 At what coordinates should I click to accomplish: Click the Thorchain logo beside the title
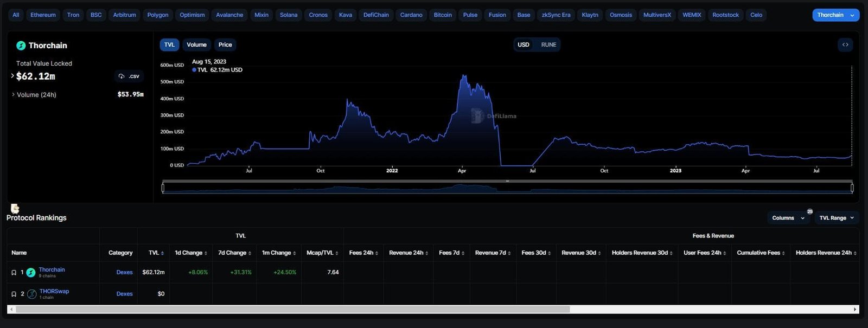21,46
